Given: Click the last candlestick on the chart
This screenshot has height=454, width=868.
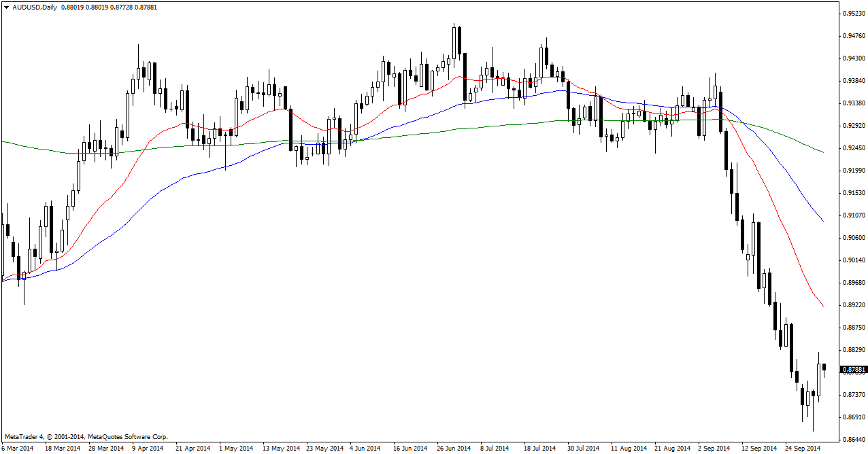Looking at the screenshot, I should tap(824, 368).
